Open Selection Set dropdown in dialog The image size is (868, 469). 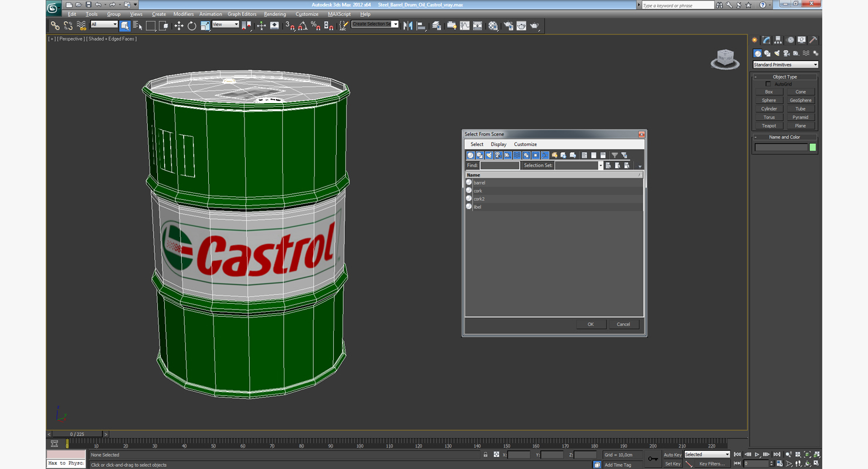pos(601,165)
